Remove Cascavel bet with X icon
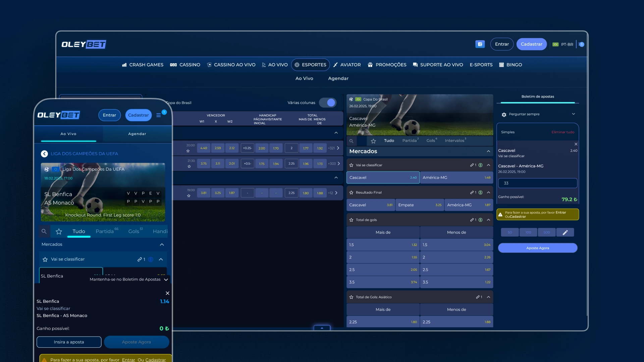644x362 pixels. coord(576,144)
